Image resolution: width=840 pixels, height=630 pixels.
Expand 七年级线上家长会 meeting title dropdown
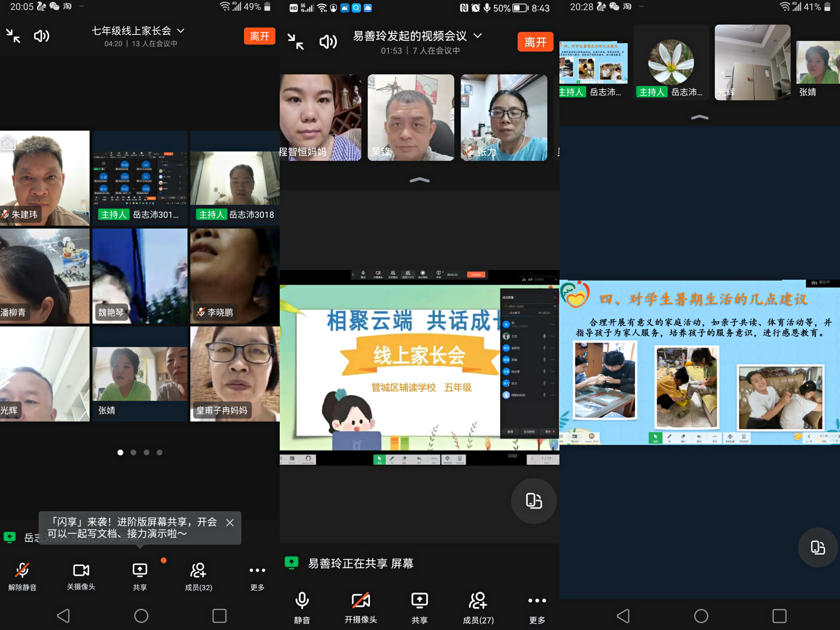[180, 31]
